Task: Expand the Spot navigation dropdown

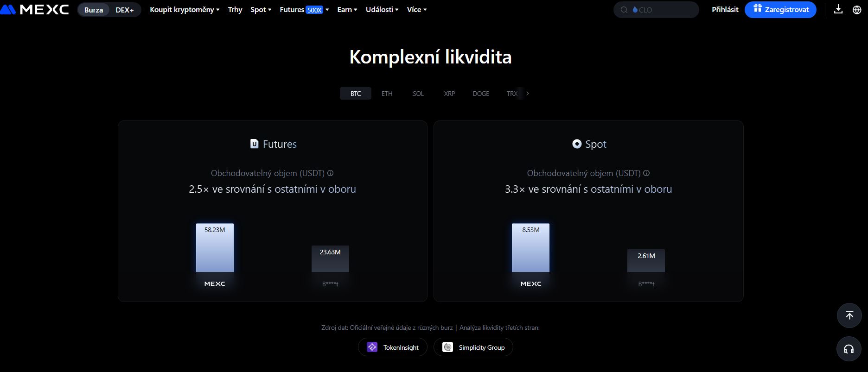Action: click(x=261, y=9)
